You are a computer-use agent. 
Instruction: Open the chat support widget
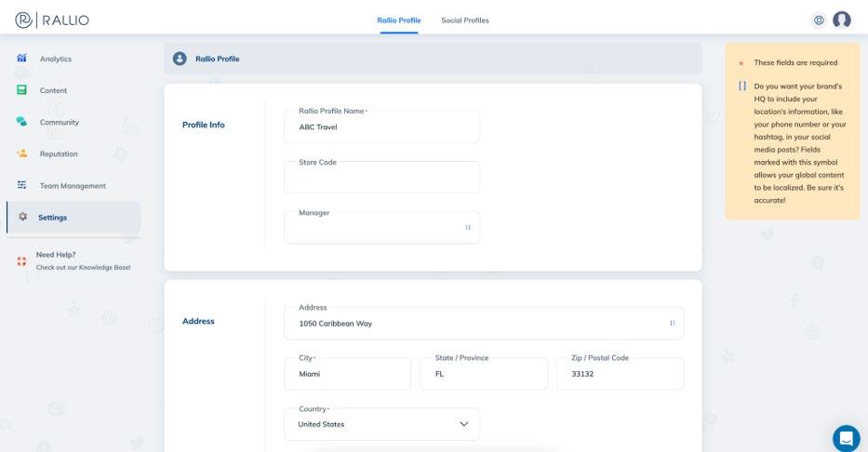tap(847, 438)
